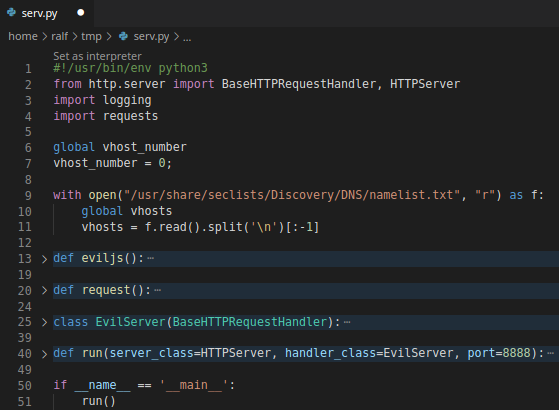Expand the folded eviljs function

tap(45, 259)
